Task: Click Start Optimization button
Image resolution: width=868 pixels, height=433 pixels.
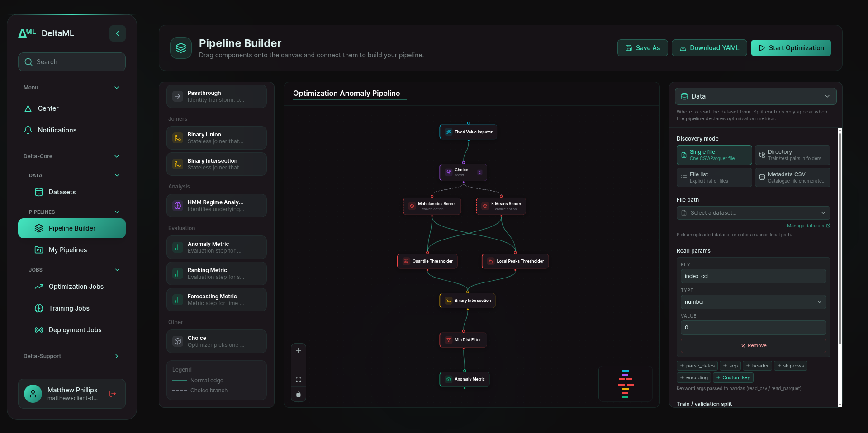Action: tap(791, 48)
